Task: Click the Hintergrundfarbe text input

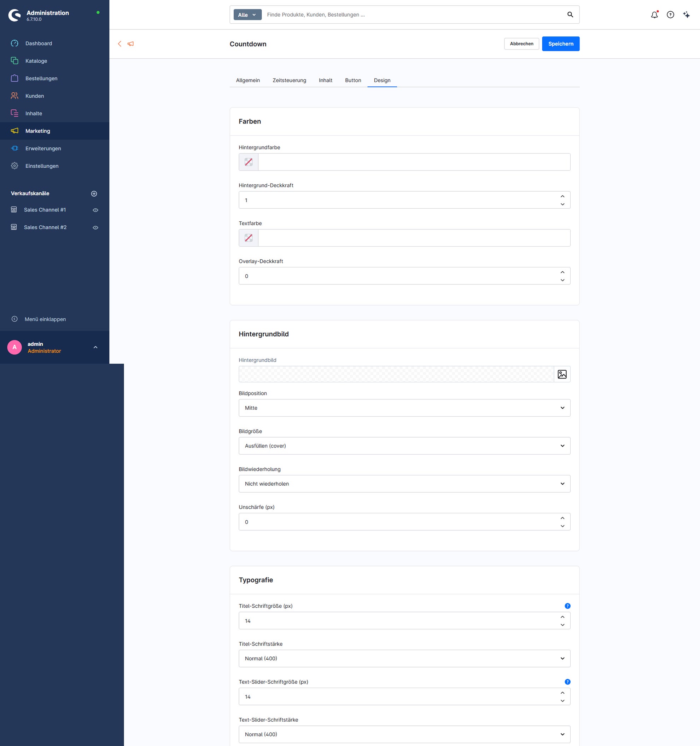Action: click(x=414, y=162)
